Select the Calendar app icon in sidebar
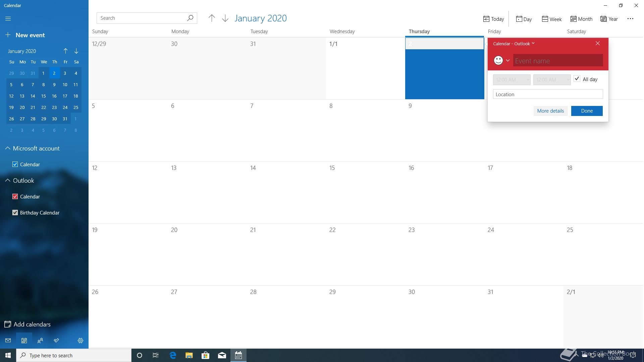 (24, 341)
